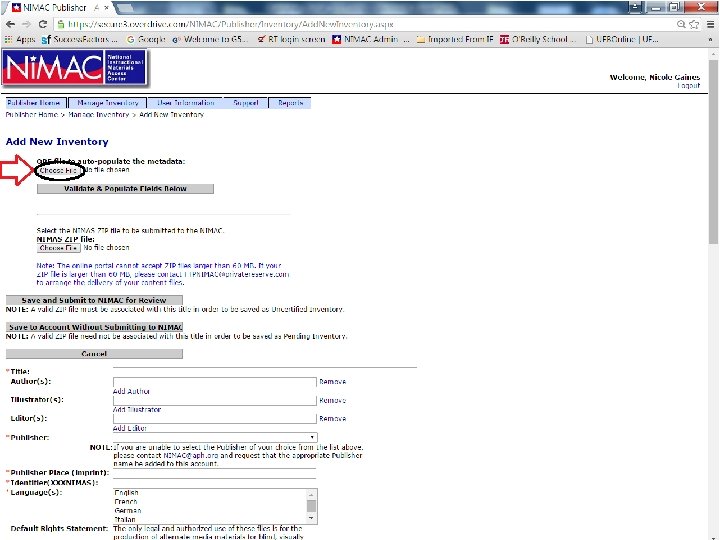Remove the Author entry
The height and width of the screenshot is (540, 720).
click(x=332, y=382)
